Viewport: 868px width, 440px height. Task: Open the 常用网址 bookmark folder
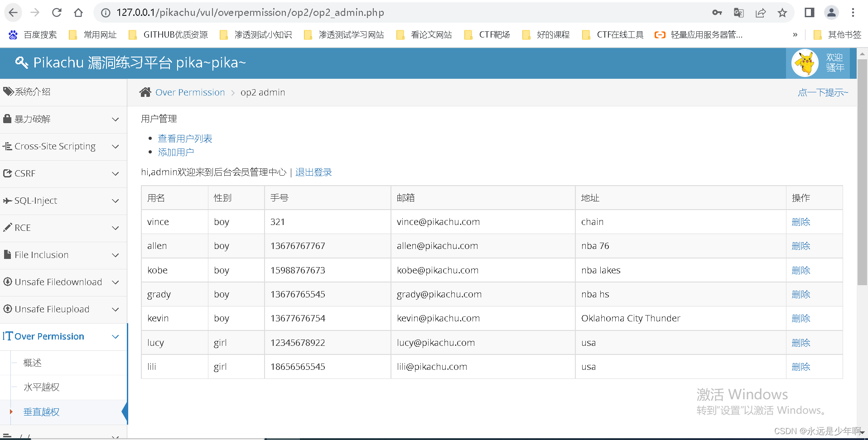(93, 35)
